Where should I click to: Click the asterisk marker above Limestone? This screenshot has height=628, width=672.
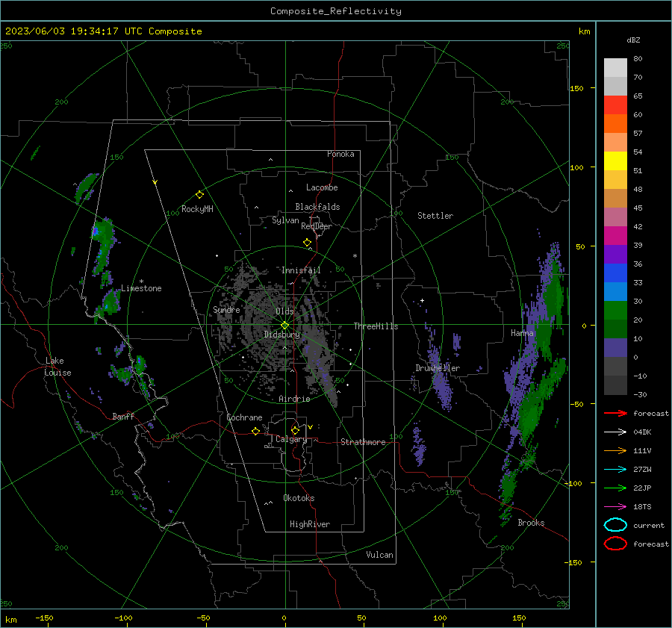pyautogui.click(x=141, y=282)
